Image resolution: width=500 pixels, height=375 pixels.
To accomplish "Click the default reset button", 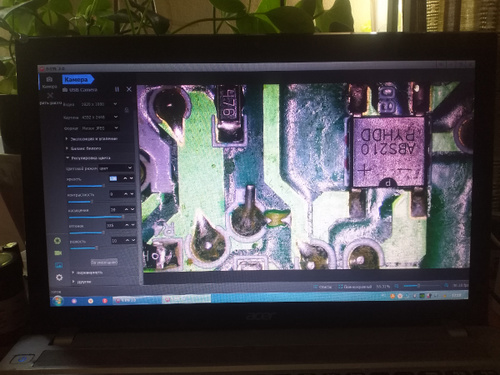I will (104, 262).
